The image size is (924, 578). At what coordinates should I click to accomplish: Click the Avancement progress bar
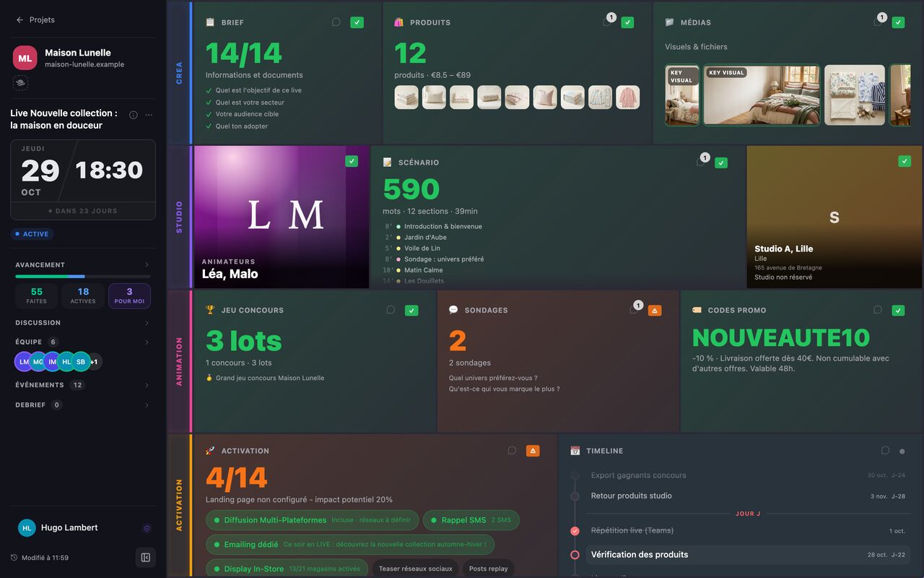(x=83, y=277)
